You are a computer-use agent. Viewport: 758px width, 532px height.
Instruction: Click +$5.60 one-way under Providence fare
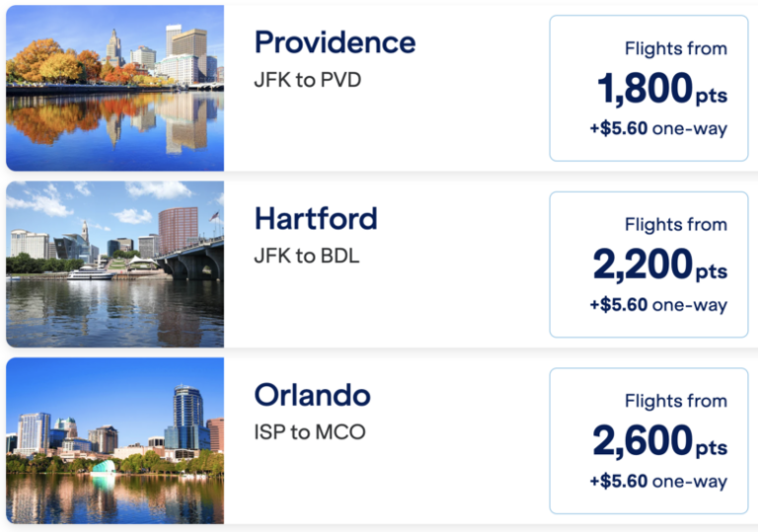pos(658,129)
